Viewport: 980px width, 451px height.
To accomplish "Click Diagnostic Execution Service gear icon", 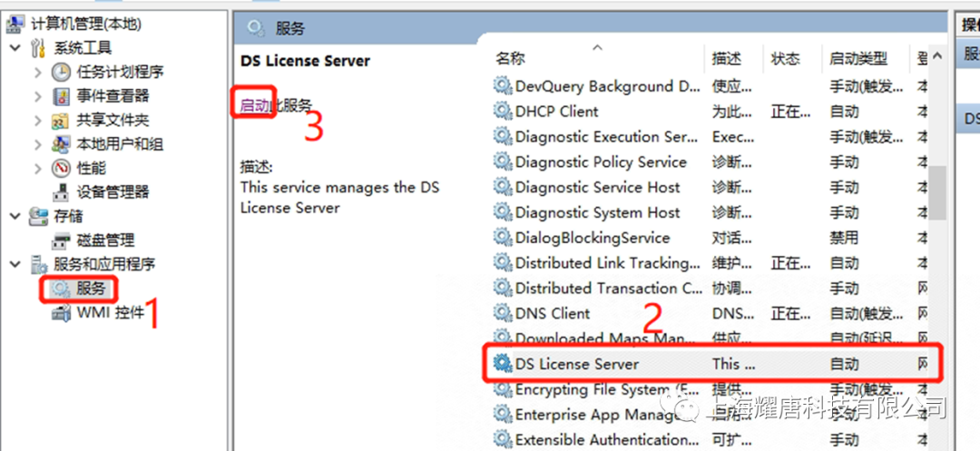I will coord(502,136).
